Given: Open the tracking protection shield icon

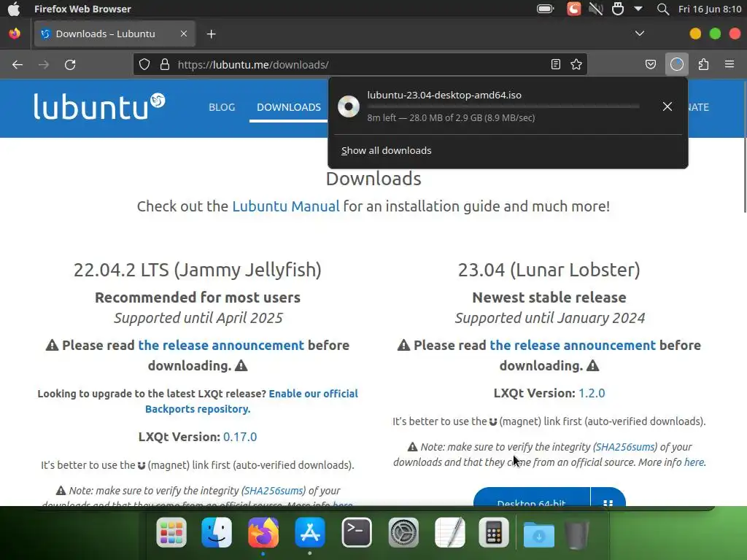Looking at the screenshot, I should pyautogui.click(x=144, y=64).
